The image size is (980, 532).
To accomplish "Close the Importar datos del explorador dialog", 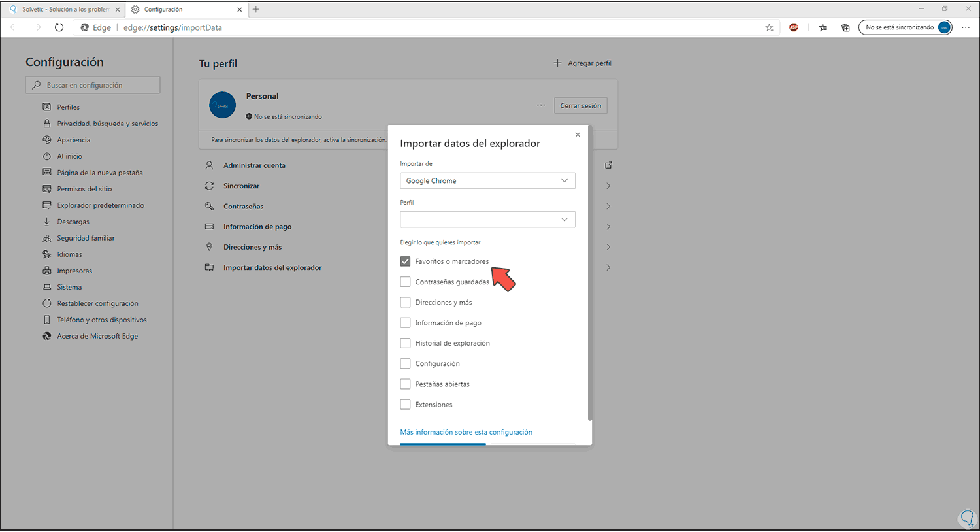I will (x=578, y=135).
